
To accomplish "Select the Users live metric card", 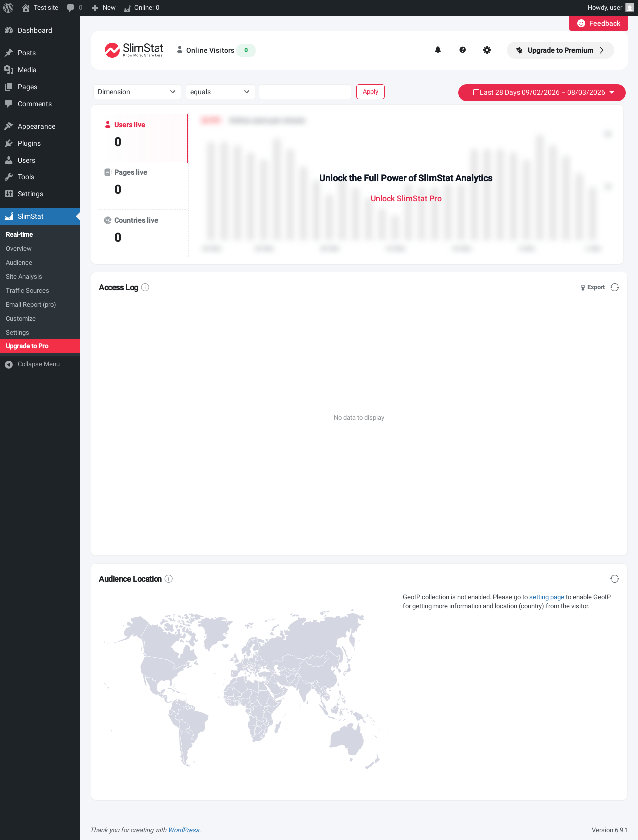I will 144,138.
